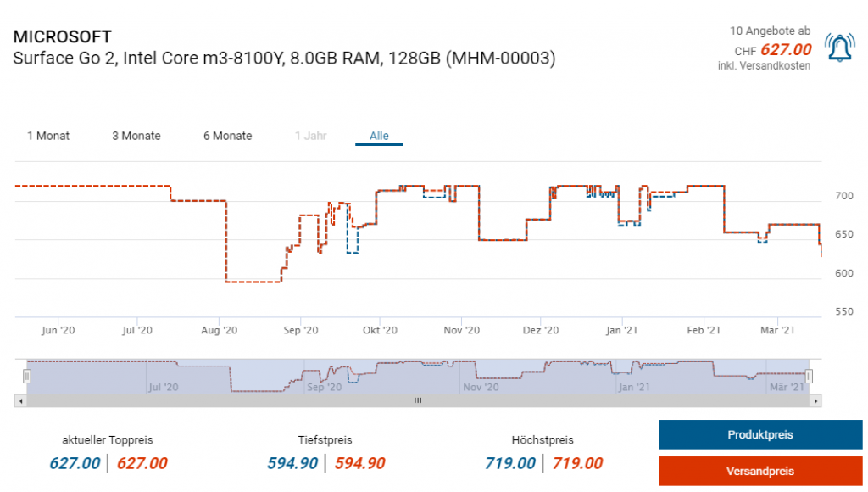Click red Höchstpreis value 719.00
Image resolution: width=868 pixels, height=492 pixels.
(x=577, y=463)
